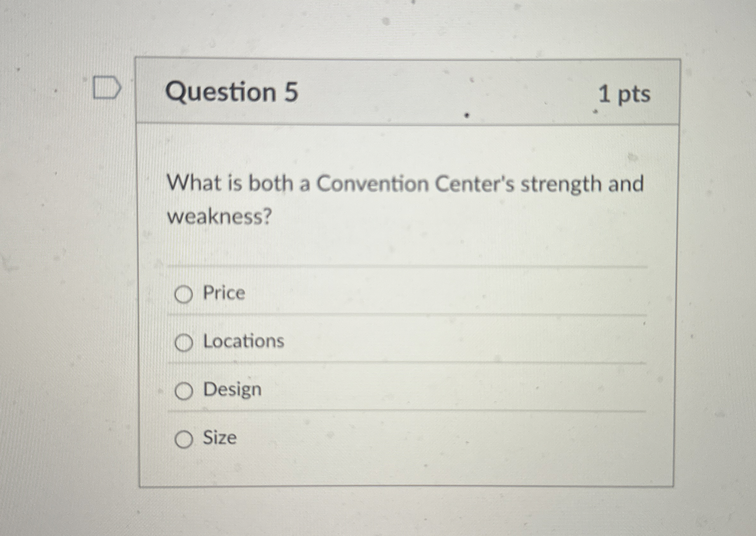Click the Locations answer label text
The width and height of the screenshot is (756, 536).
244,341
